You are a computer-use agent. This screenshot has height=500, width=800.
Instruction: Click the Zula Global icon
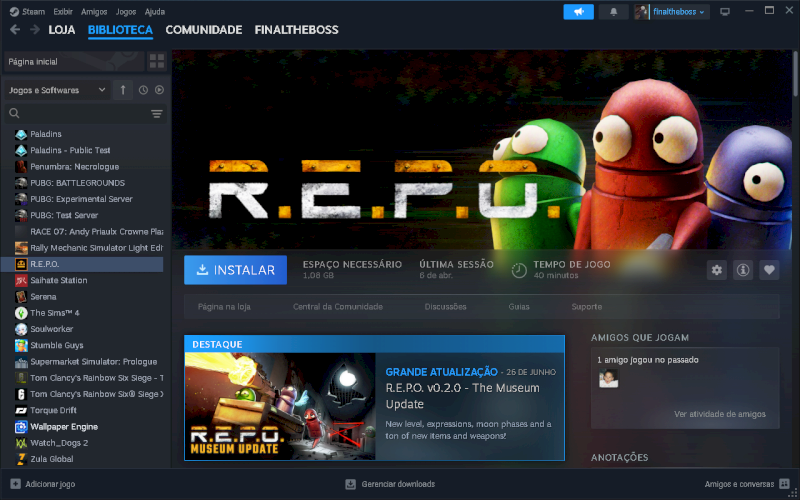coord(21,459)
